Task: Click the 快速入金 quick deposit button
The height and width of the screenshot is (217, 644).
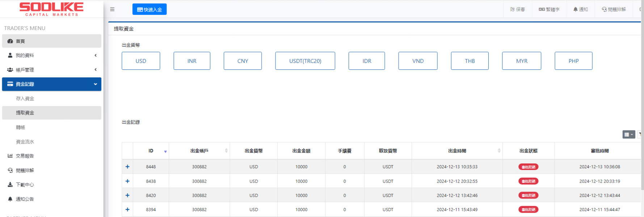Action: [150, 9]
